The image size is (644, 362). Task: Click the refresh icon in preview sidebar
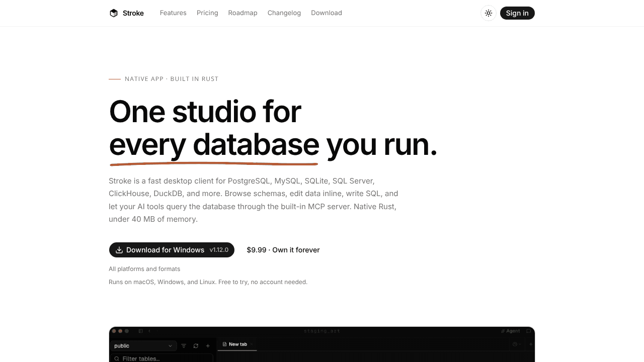tap(196, 346)
